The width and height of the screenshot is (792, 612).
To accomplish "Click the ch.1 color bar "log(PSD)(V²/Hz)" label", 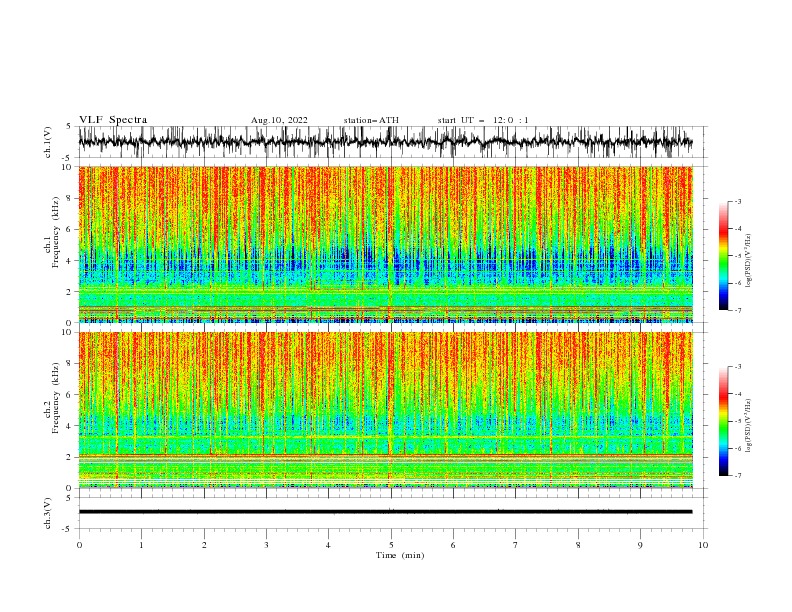I will tap(749, 261).
